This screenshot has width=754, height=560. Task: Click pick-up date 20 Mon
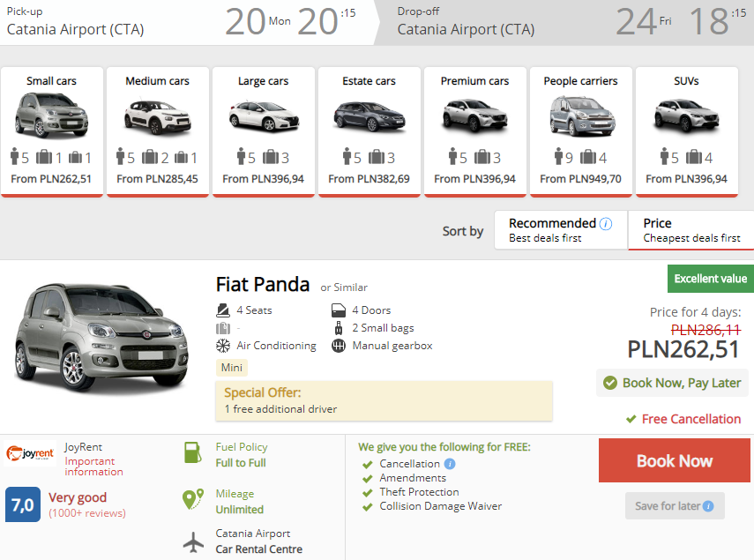click(x=258, y=22)
